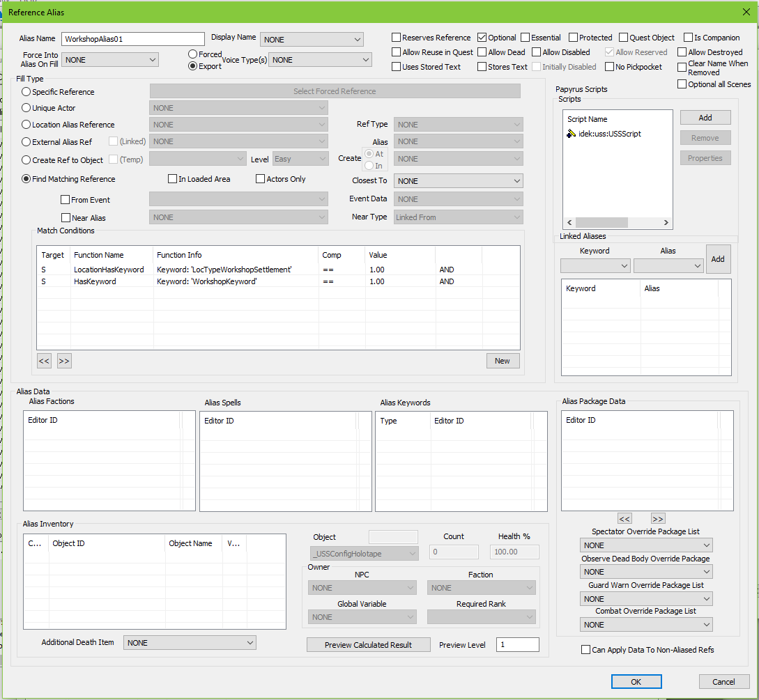Uncheck the Optional checkbox
This screenshot has height=700, width=759.
(482, 38)
